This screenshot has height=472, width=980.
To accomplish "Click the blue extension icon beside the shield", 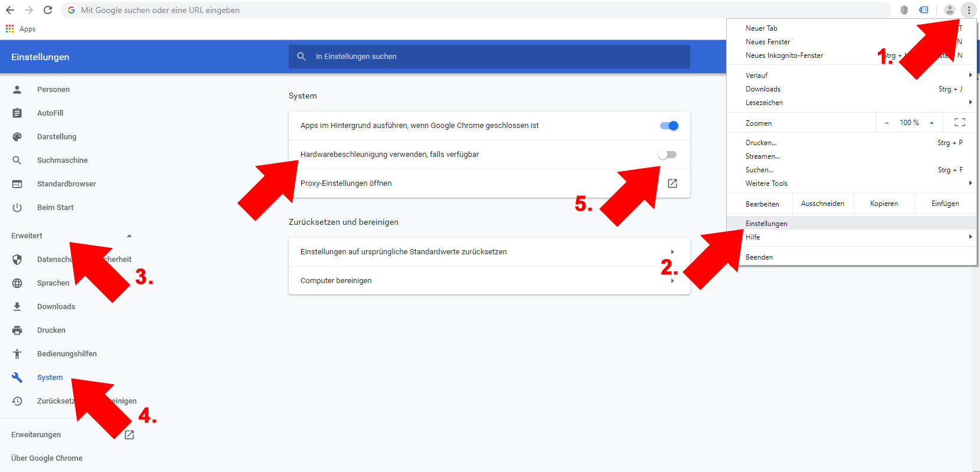I will pos(924,10).
